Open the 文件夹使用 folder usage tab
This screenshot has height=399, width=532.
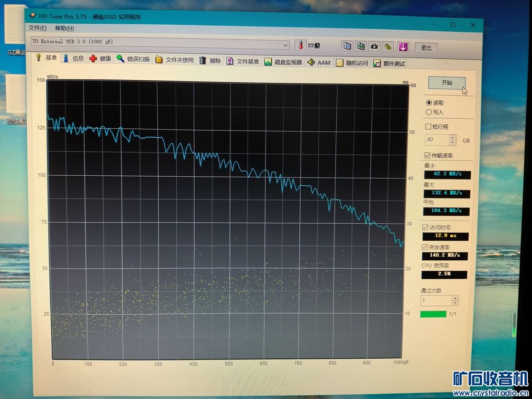click(174, 60)
